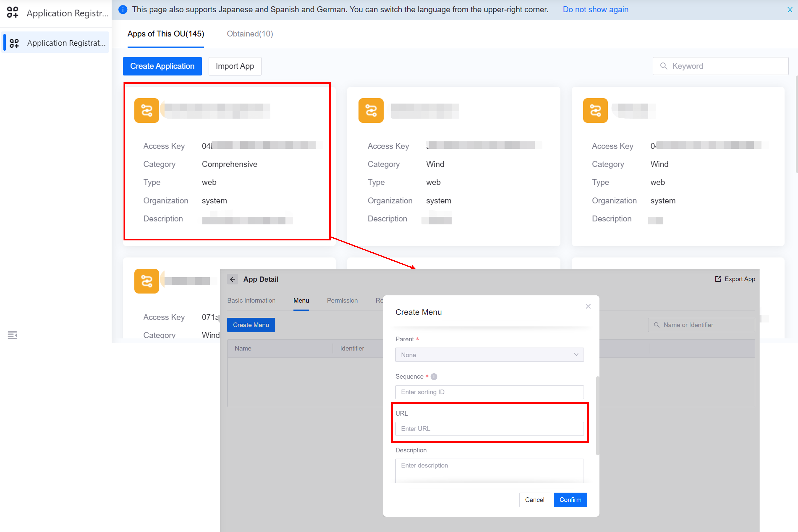
Task: Click the Application Registration sidebar icon
Action: tap(14, 43)
